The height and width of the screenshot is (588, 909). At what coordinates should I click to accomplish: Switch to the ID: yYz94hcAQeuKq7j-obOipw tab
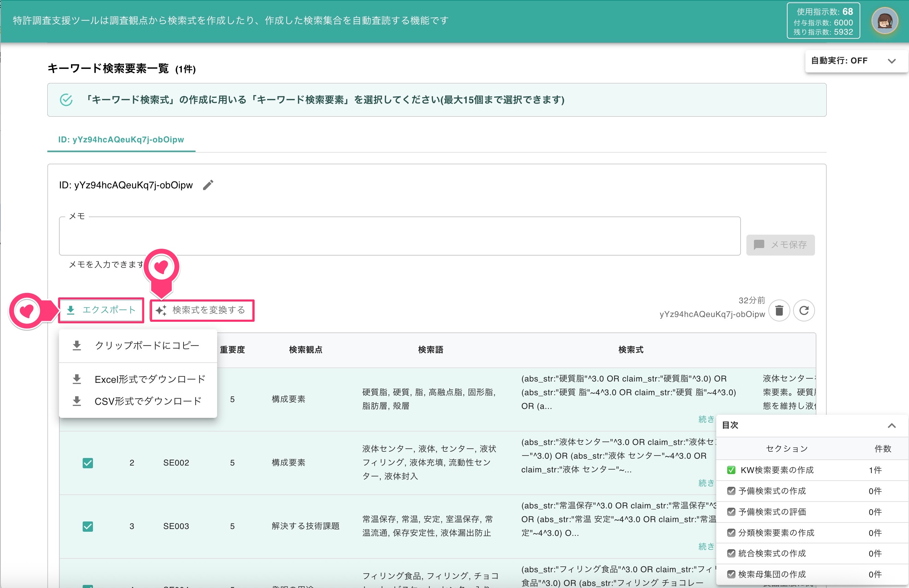(x=121, y=140)
